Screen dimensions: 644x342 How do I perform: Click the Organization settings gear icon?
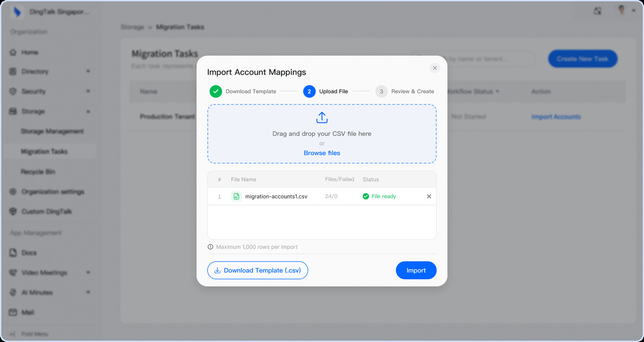13,191
